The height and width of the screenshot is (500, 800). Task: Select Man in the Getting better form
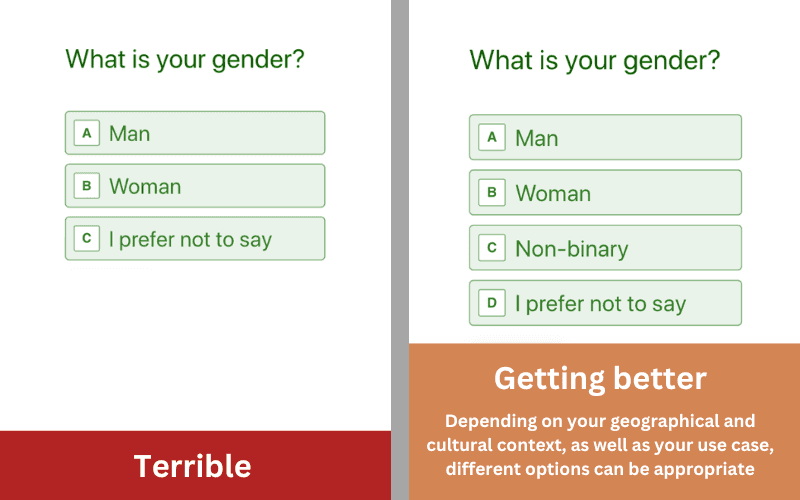tap(605, 137)
